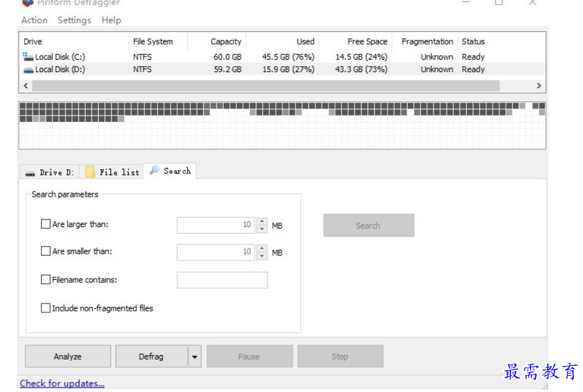The image size is (583, 392).
Task: Click the '45.5 GB (76%)' used cell
Action: [x=288, y=57]
